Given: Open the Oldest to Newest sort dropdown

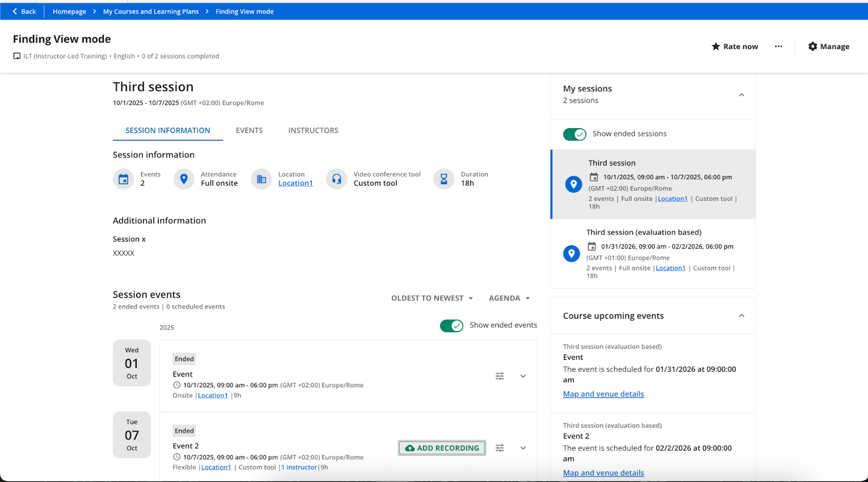Looking at the screenshot, I should click(x=432, y=298).
